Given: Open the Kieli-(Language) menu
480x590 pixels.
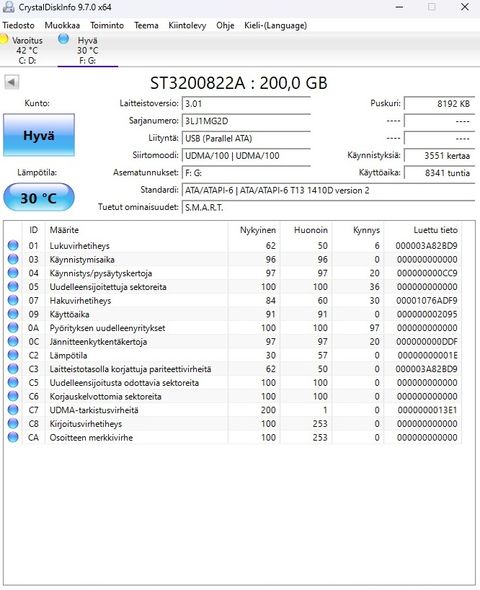Looking at the screenshot, I should click(x=275, y=26).
